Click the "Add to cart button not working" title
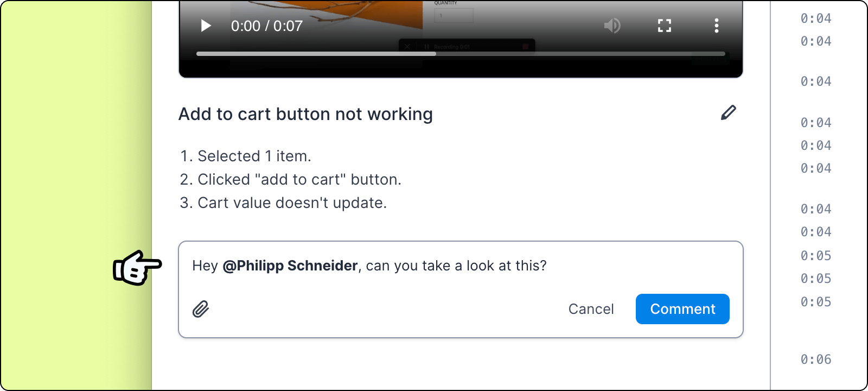The height and width of the screenshot is (391, 868). coord(305,114)
